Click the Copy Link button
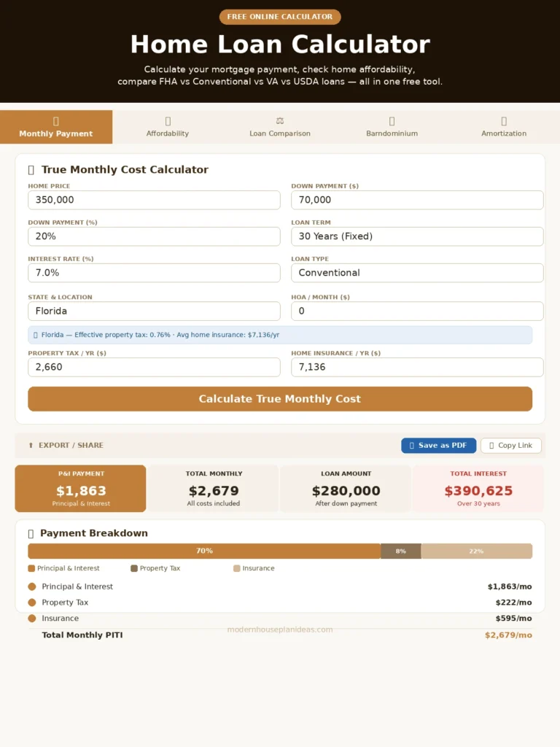 click(511, 446)
